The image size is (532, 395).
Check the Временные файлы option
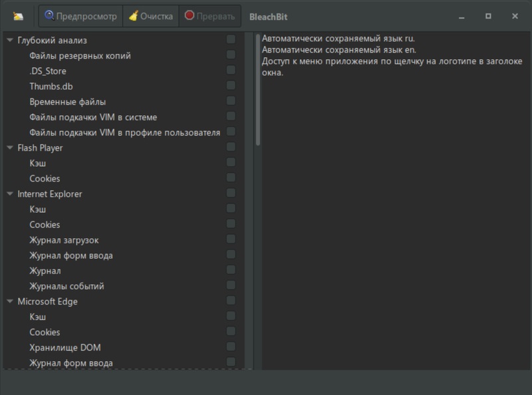coord(231,101)
